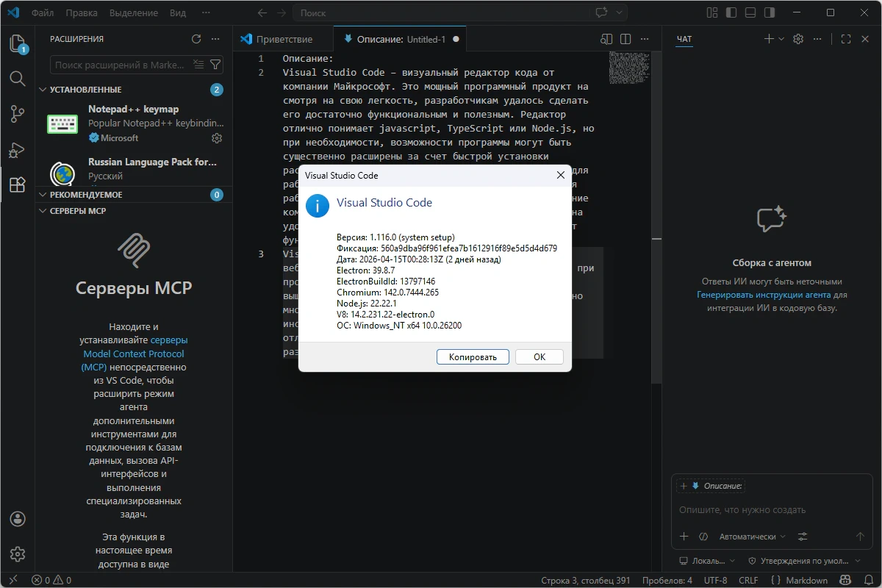Send the chat message arrow
The height and width of the screenshot is (588, 882).
point(861,537)
